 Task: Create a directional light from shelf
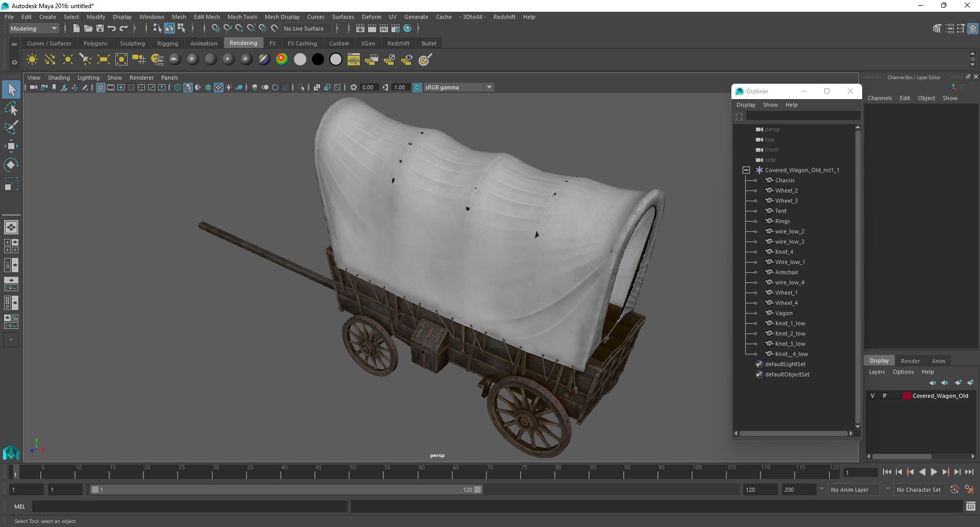[x=50, y=60]
